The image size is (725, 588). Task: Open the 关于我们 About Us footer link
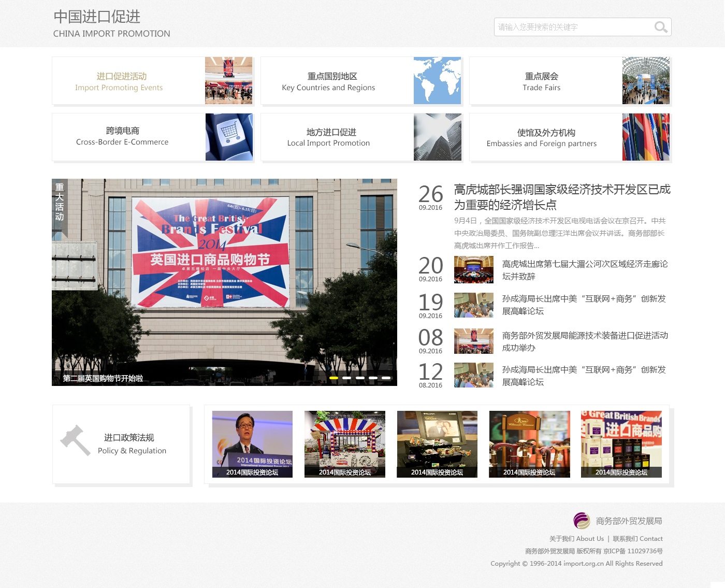tap(576, 539)
